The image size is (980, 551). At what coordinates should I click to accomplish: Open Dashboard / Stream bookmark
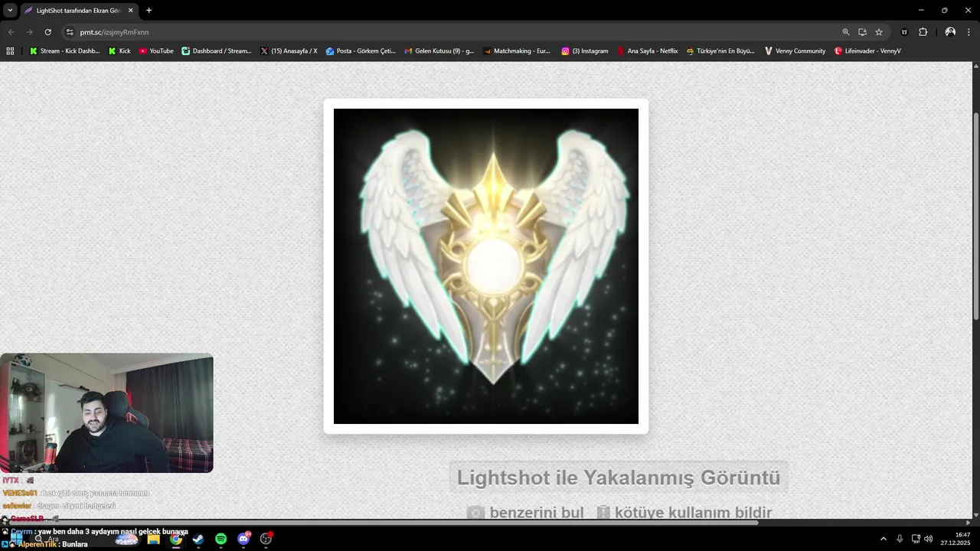tap(217, 51)
